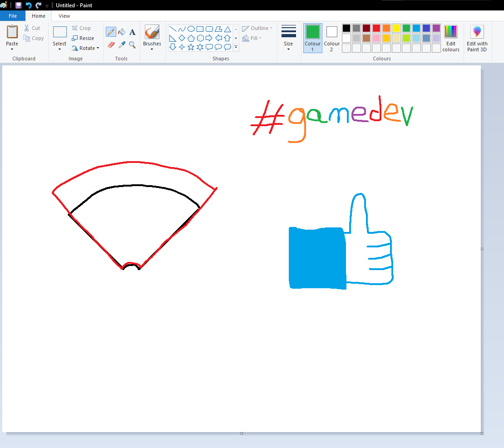
Task: Click the canvas bottom-right corner resize handle
Action: (x=482, y=433)
